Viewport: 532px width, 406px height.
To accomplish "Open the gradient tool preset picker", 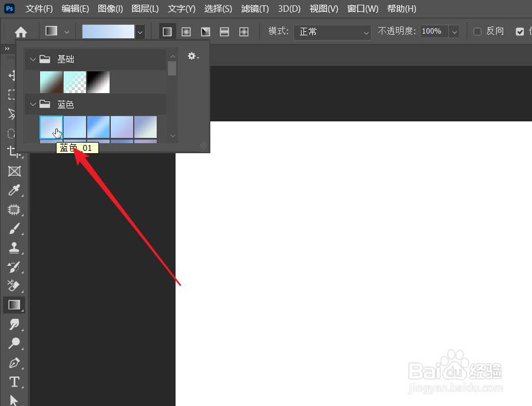I will click(x=52, y=31).
